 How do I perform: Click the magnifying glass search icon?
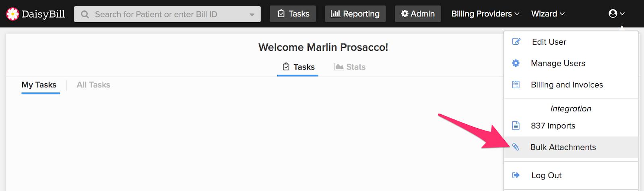tap(85, 14)
